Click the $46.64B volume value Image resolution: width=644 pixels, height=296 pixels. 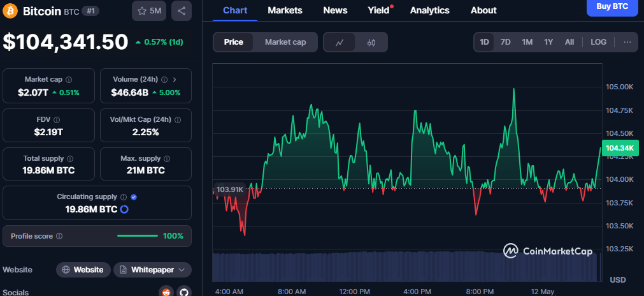click(x=129, y=93)
